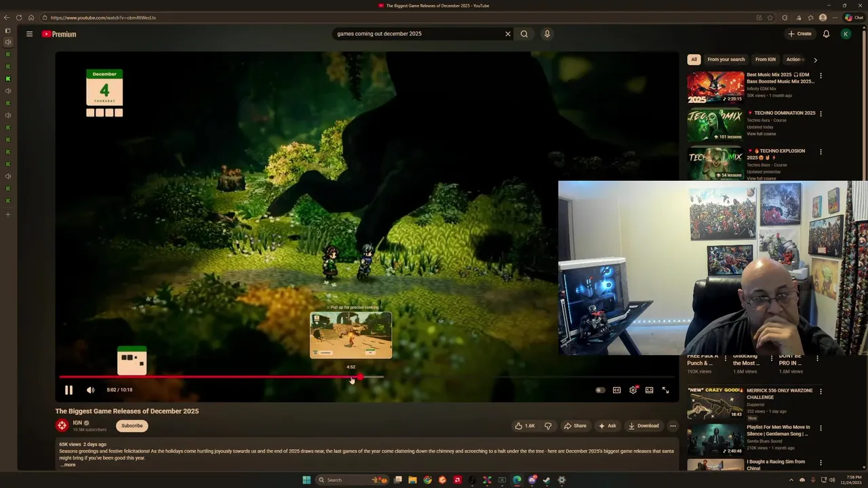Select the From IGN chip

click(x=766, y=60)
